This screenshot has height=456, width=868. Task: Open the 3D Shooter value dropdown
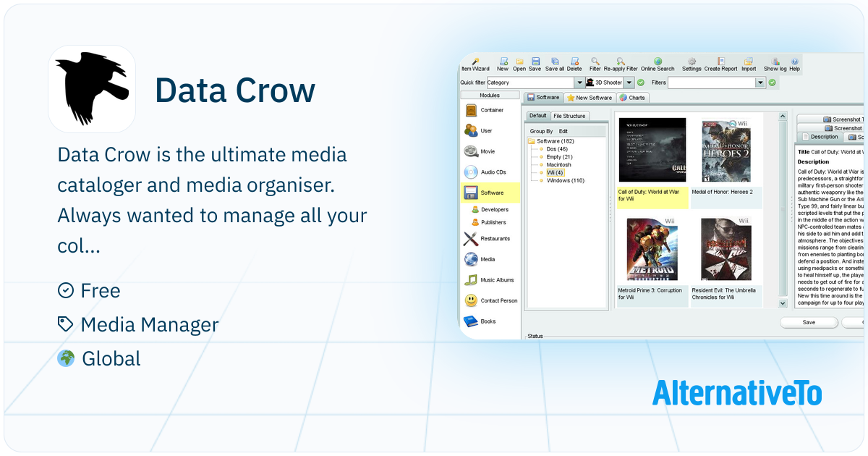[629, 83]
